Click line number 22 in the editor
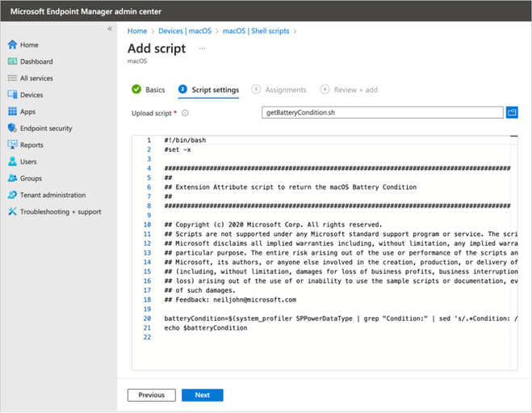Screen dimensions: 532x413 (x=147, y=337)
